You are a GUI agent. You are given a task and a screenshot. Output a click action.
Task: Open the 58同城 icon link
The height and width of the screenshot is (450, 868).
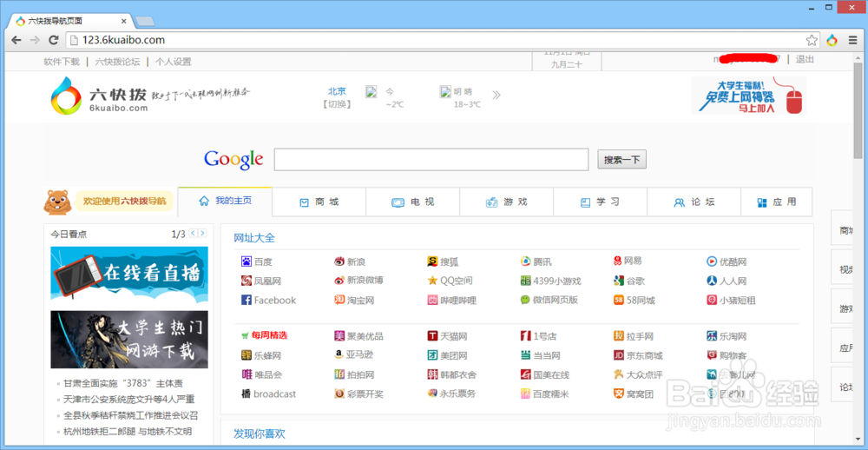point(618,301)
